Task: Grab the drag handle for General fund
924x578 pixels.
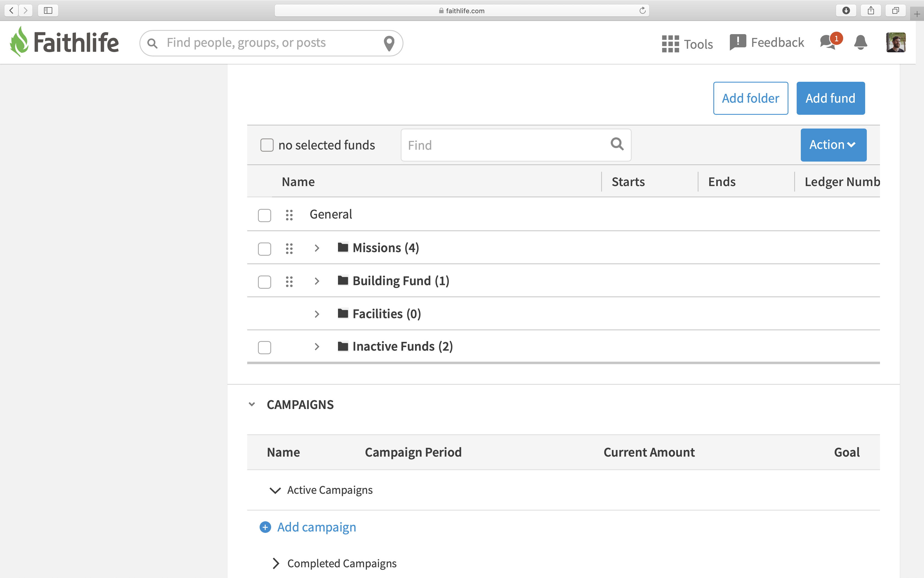Action: click(x=289, y=215)
